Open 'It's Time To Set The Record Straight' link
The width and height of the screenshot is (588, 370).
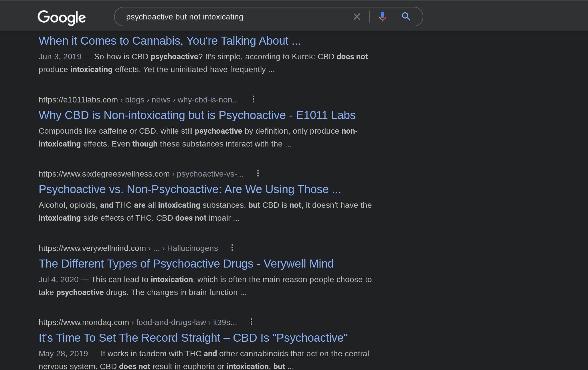coord(193,338)
